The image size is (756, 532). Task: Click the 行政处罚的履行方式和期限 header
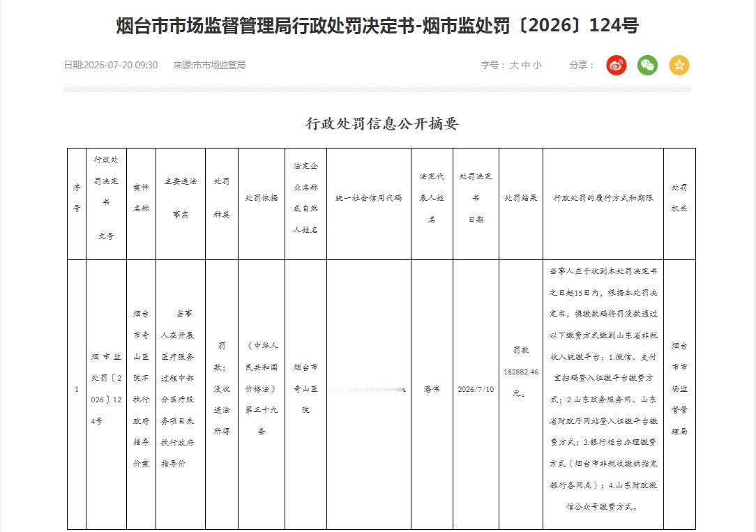tap(603, 204)
